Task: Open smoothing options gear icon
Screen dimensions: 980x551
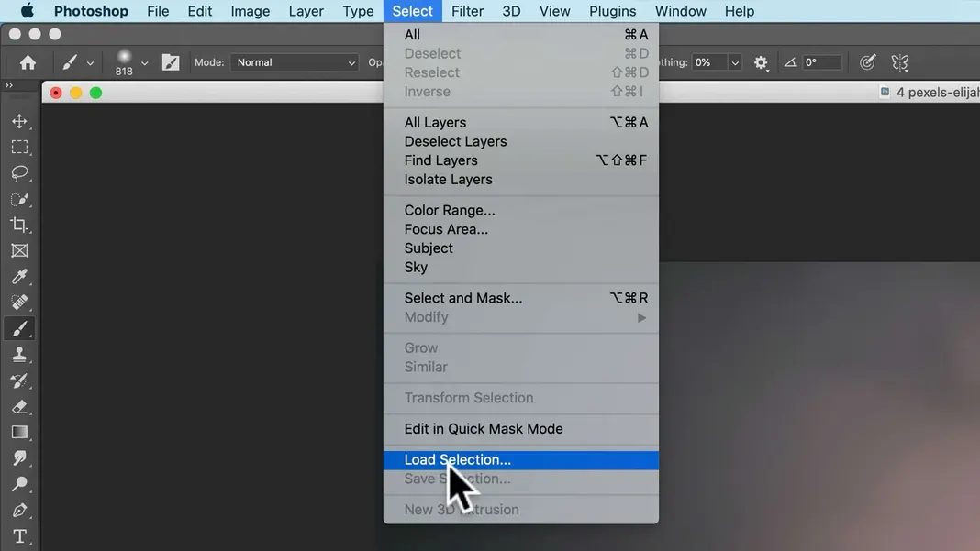Action: [x=761, y=62]
